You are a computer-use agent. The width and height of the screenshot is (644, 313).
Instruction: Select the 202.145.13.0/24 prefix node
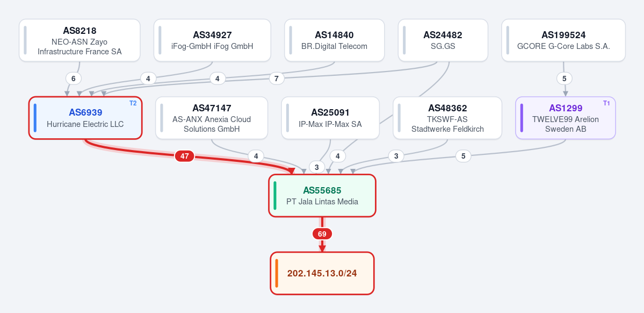click(322, 273)
